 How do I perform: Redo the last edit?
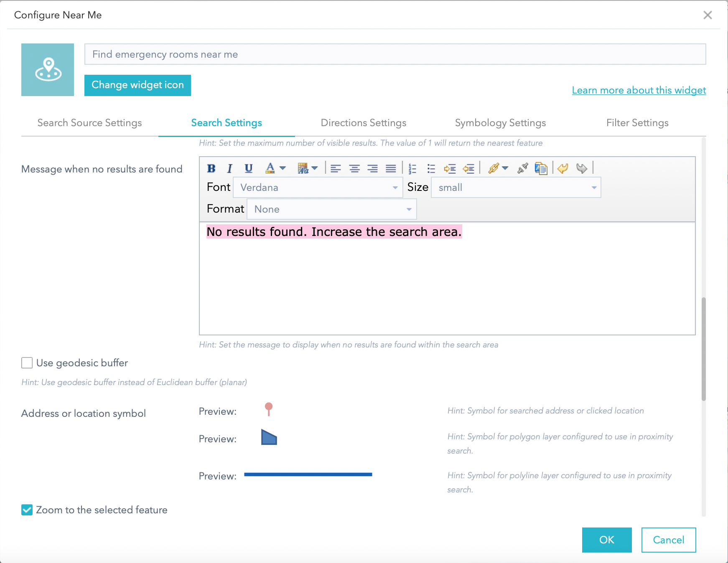582,168
